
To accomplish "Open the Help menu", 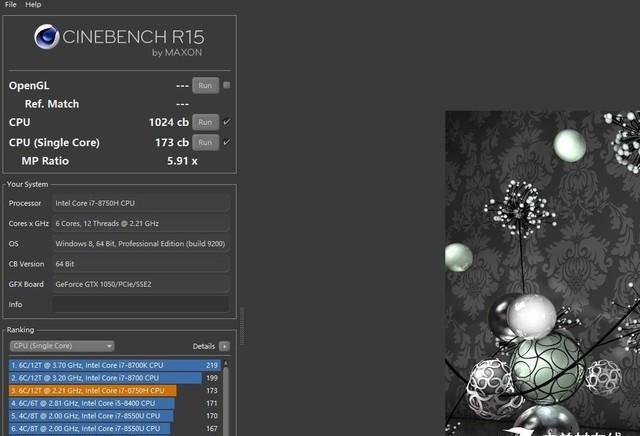I will click(x=33, y=5).
